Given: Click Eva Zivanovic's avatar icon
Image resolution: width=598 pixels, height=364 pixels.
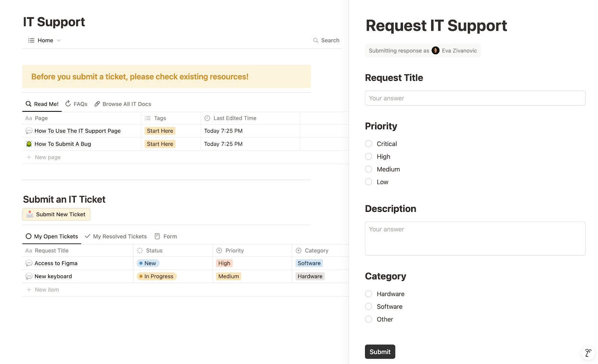Looking at the screenshot, I should point(435,51).
